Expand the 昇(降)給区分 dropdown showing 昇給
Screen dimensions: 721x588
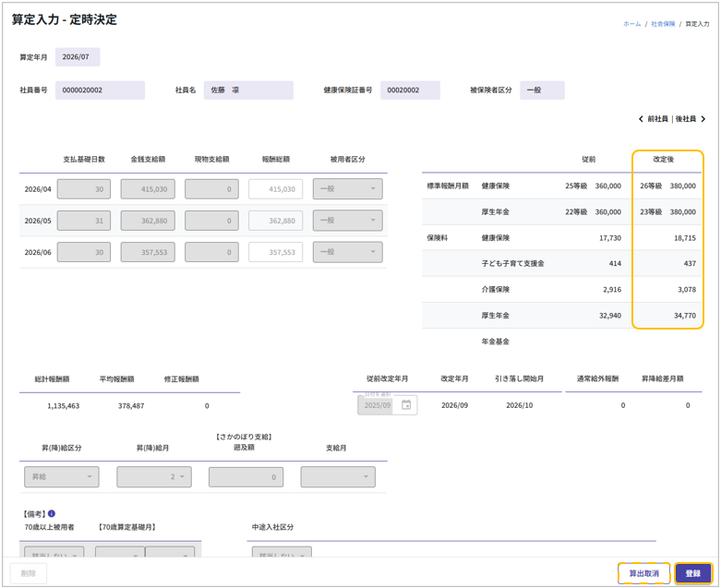(61, 477)
